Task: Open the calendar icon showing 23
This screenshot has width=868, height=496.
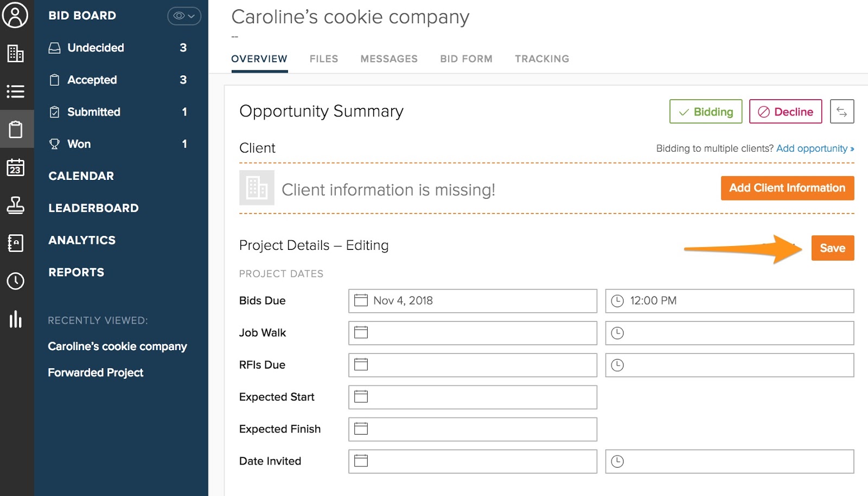Action: (15, 168)
